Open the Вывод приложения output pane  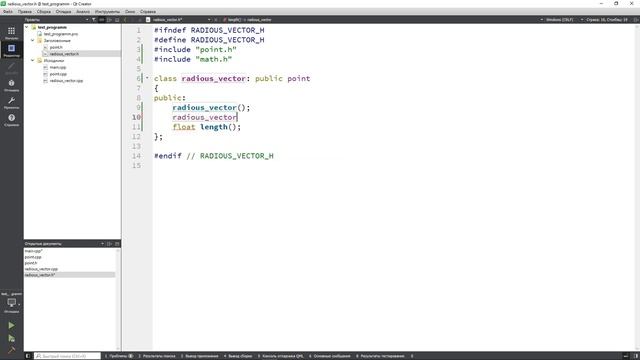click(x=199, y=356)
